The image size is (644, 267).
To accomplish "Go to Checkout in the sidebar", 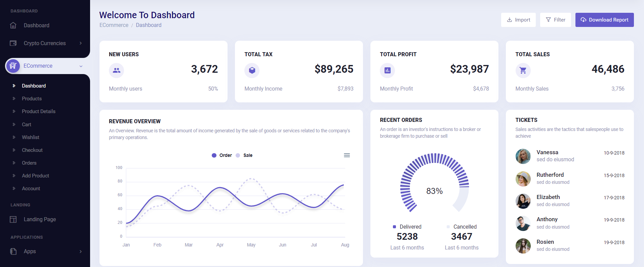I will pyautogui.click(x=32, y=150).
